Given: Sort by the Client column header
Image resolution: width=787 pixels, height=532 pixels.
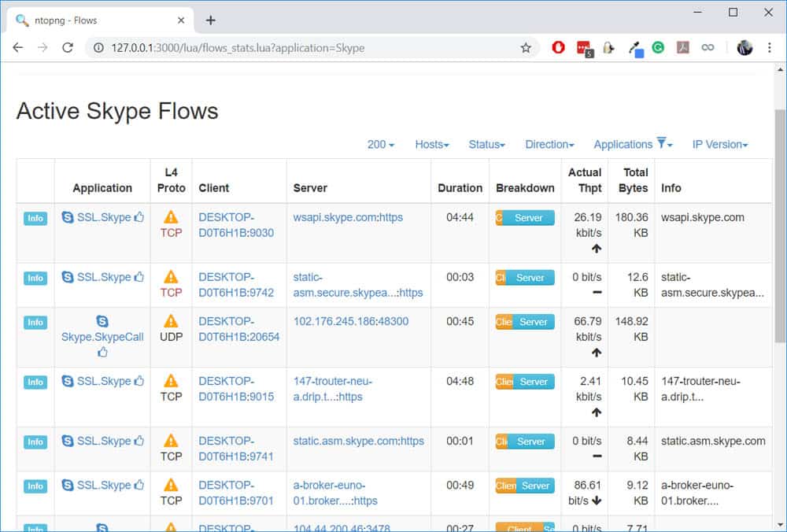Looking at the screenshot, I should 214,188.
